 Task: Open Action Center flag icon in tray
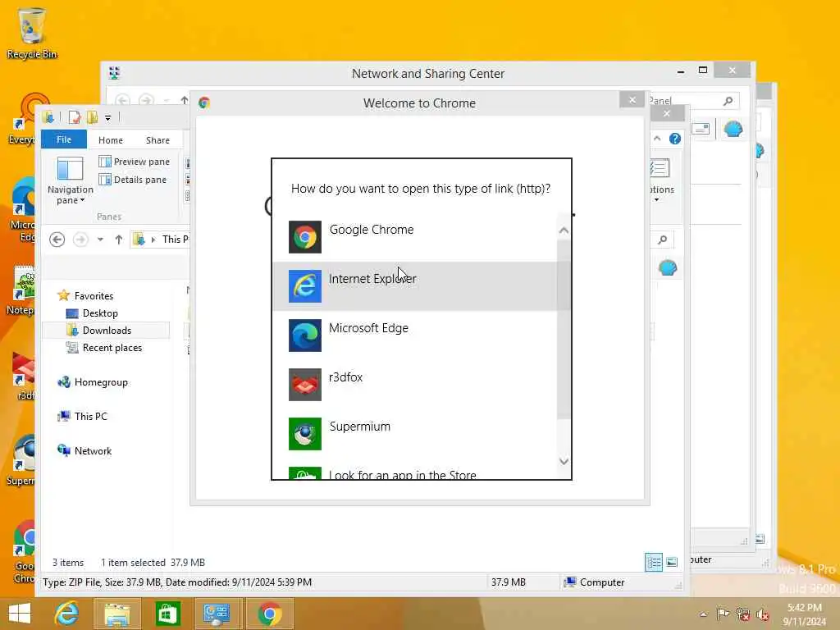point(723,614)
